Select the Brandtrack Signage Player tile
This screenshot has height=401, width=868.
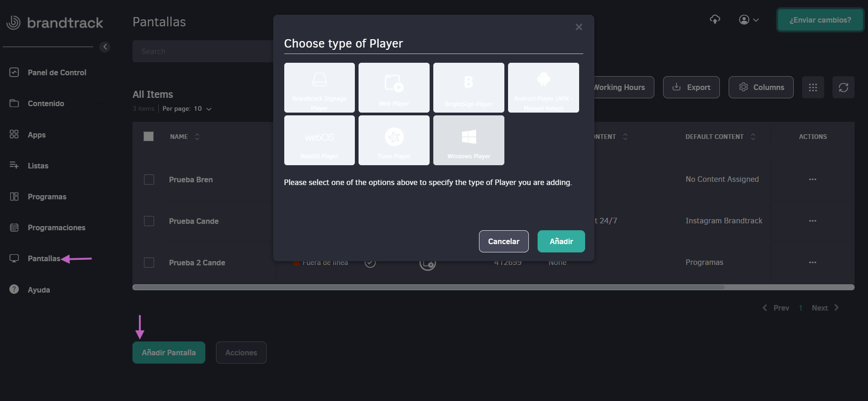tap(319, 88)
